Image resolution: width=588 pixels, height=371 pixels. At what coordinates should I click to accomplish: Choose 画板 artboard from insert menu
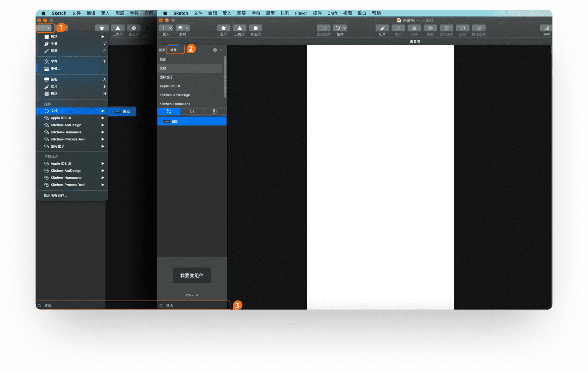(72, 79)
